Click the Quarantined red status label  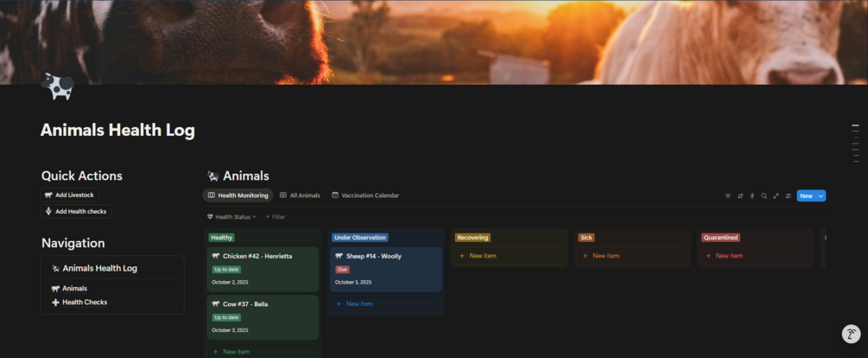(721, 237)
